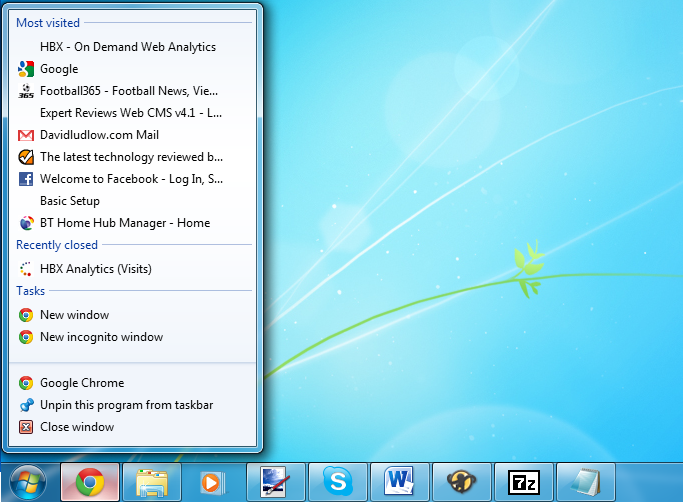
Task: Open Skype from the taskbar
Action: (338, 482)
